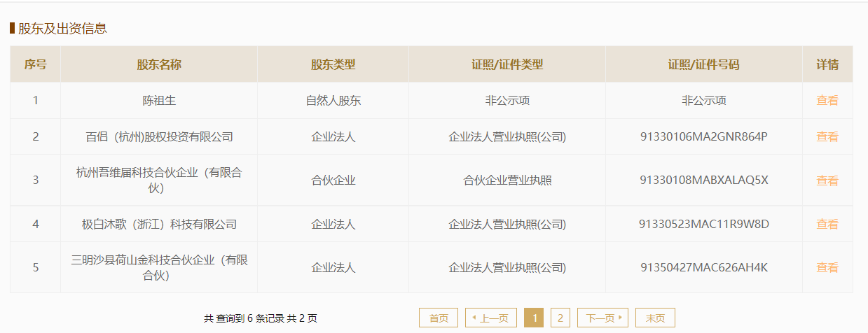Select shareholder name 陈祖生

coord(159,100)
